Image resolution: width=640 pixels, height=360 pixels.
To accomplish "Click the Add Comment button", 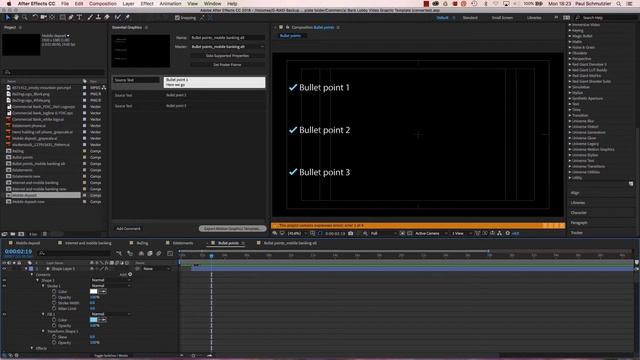I will pos(128,229).
